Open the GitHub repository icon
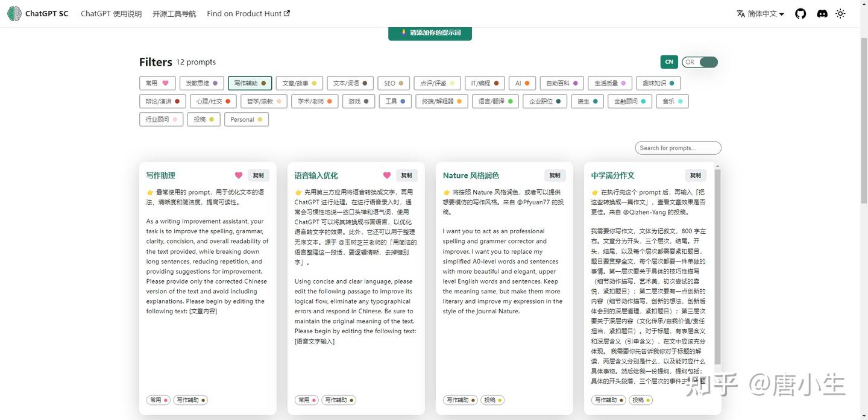This screenshot has width=868, height=420. click(800, 13)
